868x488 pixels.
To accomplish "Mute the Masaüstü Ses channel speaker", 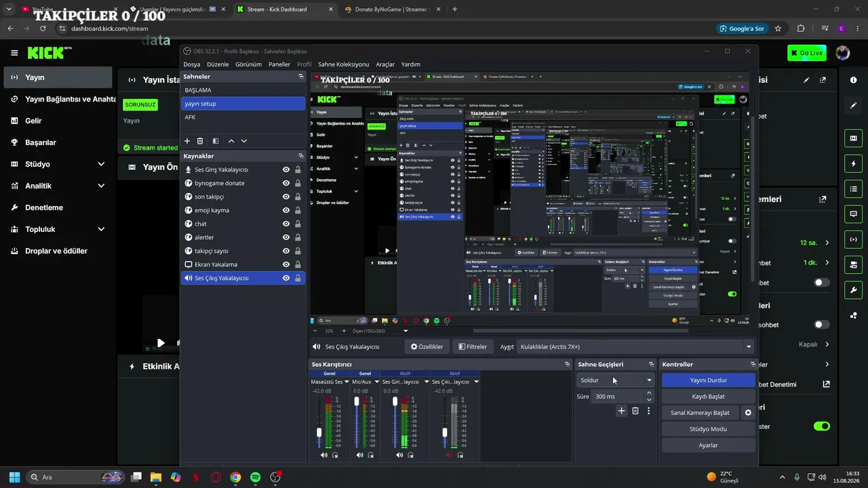I will pos(324,455).
